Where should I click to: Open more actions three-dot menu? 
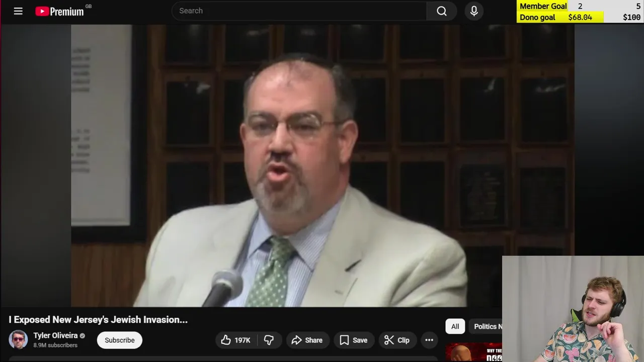click(429, 340)
